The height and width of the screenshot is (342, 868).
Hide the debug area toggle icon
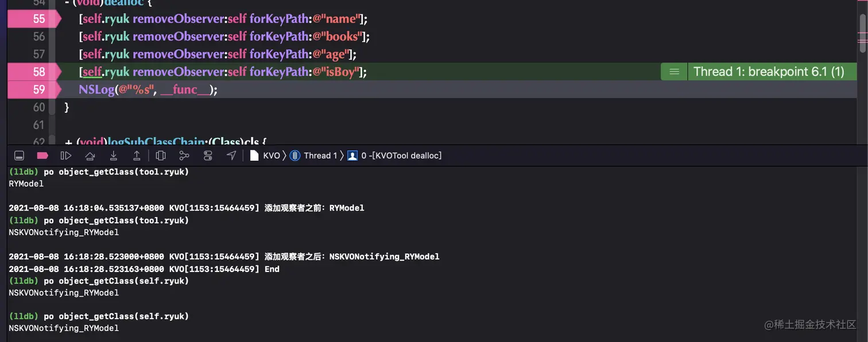click(x=19, y=156)
